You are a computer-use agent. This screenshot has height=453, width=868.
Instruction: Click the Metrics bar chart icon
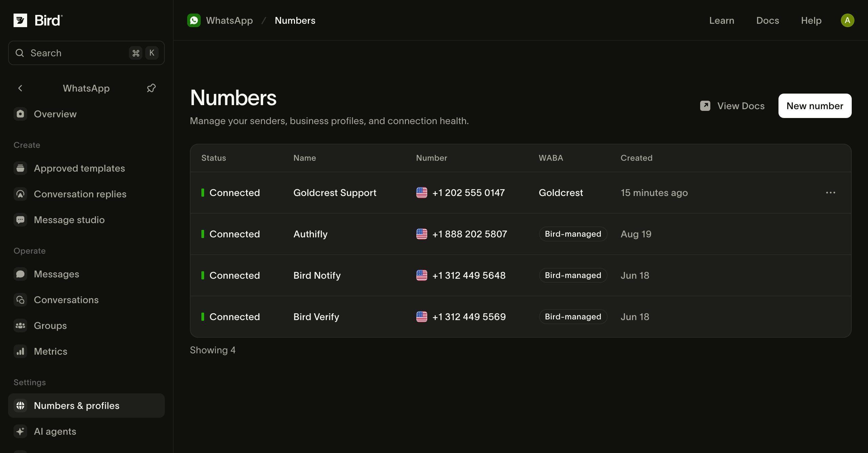tap(20, 351)
